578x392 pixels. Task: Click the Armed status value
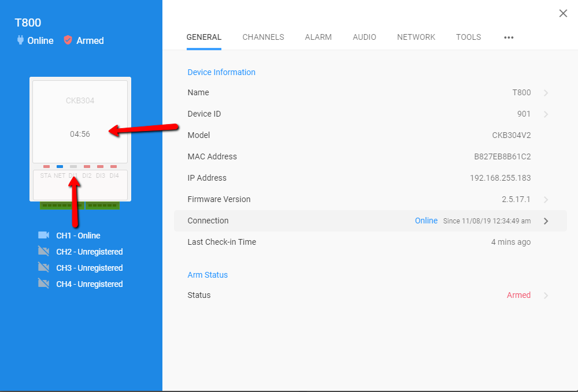tap(518, 295)
